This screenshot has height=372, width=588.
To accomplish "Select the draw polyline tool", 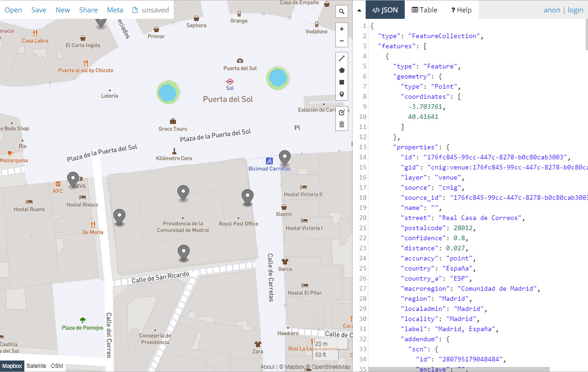I will click(x=342, y=58).
